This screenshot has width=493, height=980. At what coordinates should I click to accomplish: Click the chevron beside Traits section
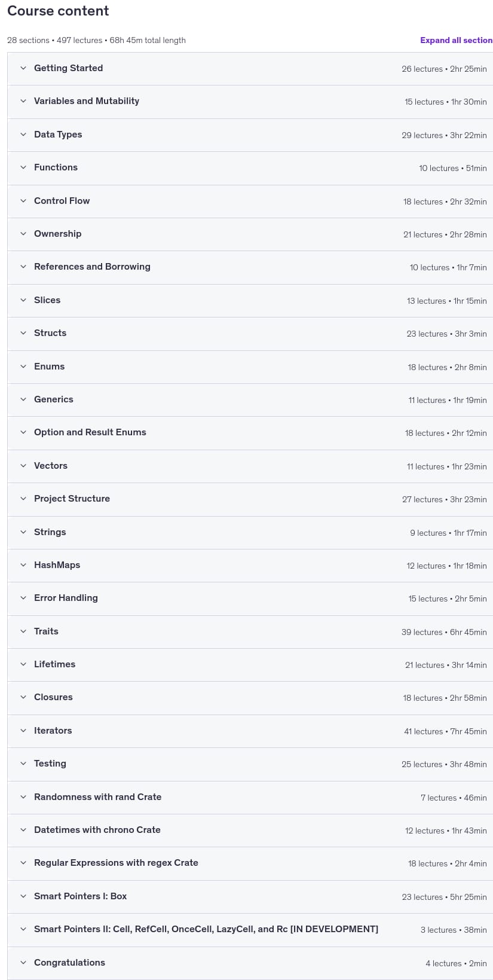coord(23,631)
